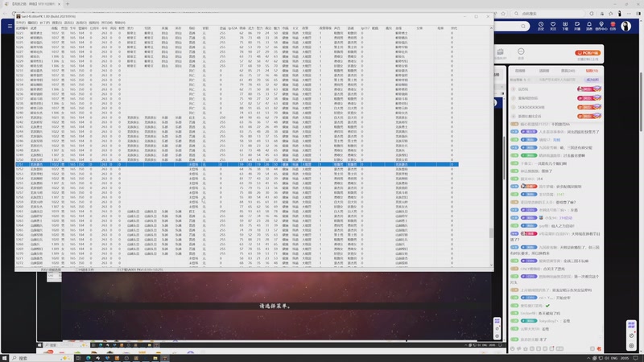This screenshot has width=644, height=362.
Task: Click the blue floating widget icon at right edge
Action: (631, 325)
